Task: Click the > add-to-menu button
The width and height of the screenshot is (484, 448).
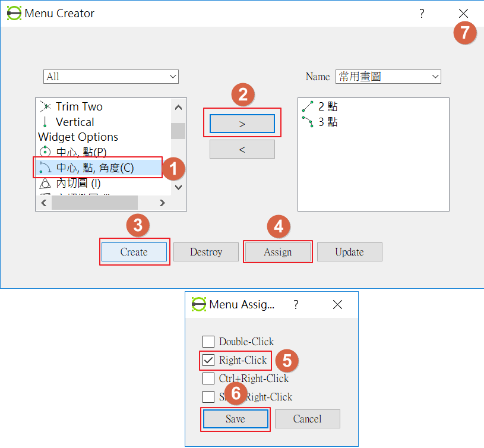Action: [x=242, y=124]
